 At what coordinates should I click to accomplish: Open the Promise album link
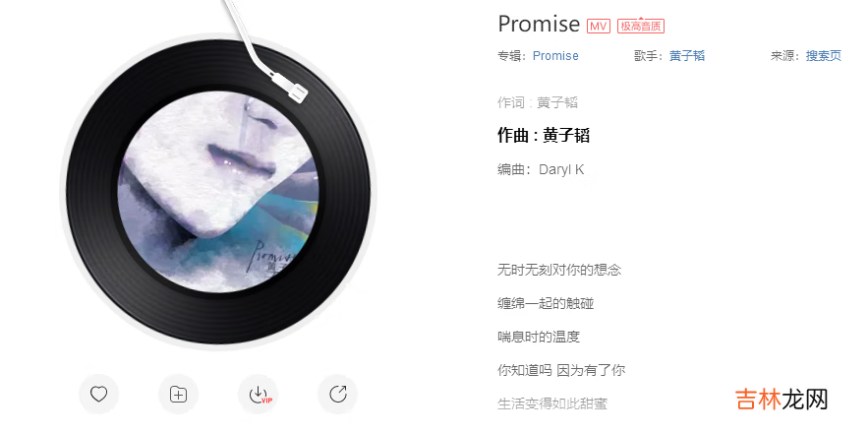point(555,56)
